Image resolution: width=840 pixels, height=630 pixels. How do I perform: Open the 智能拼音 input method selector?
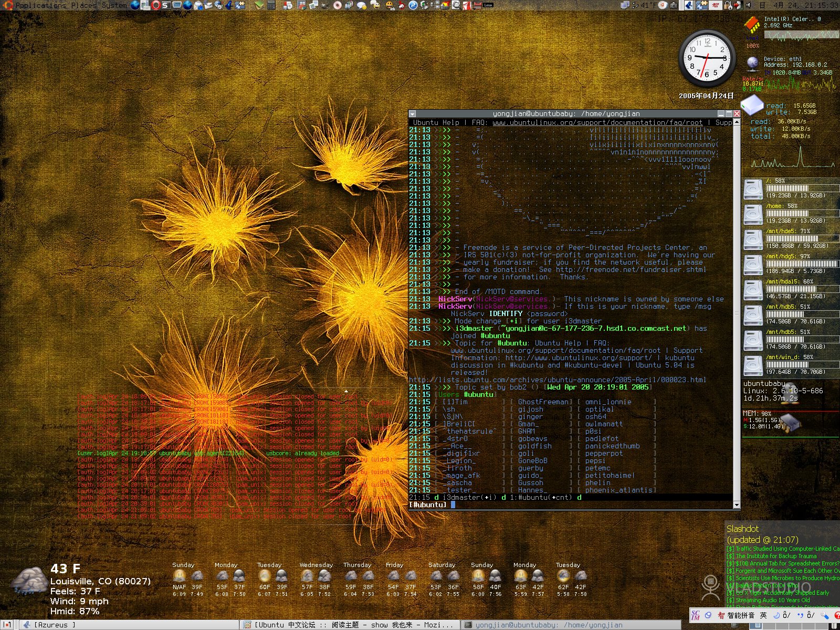(736, 615)
